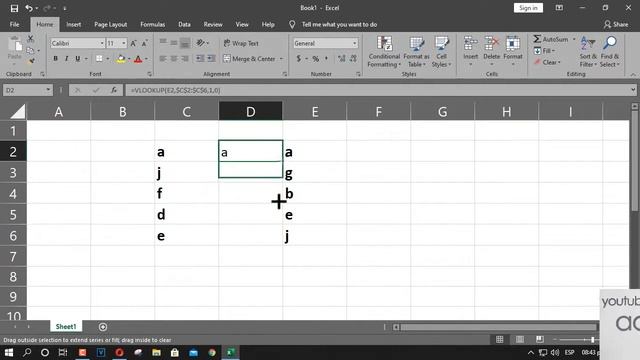Image resolution: width=640 pixels, height=360 pixels.
Task: Click the Format button in Cells group
Action: (513, 51)
